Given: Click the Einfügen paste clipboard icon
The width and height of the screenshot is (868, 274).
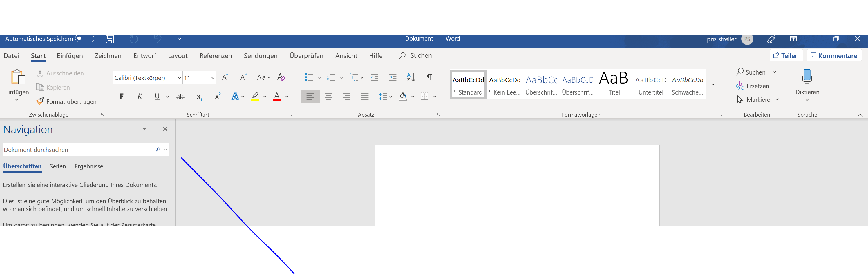Looking at the screenshot, I should (x=18, y=77).
